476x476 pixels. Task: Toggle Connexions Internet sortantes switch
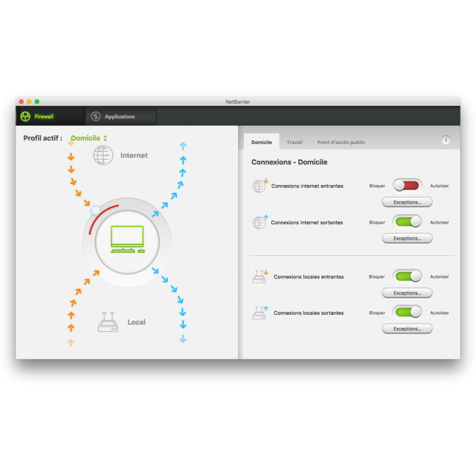(407, 222)
